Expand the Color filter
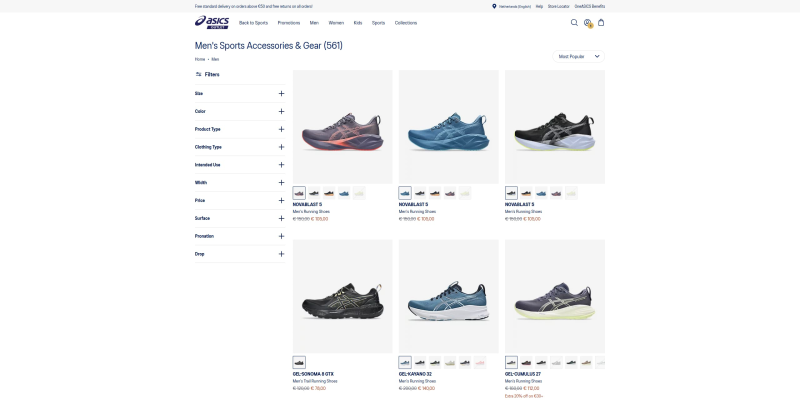This screenshot has width=800, height=400. [240, 111]
